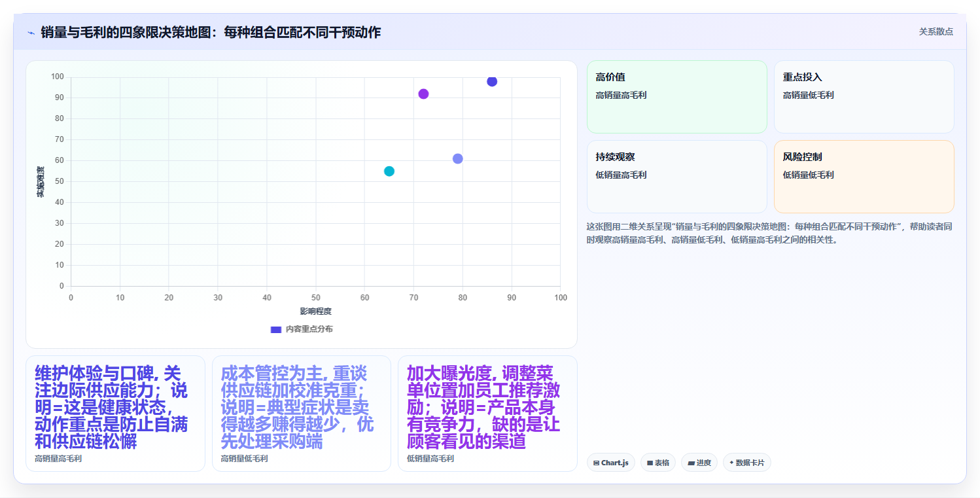Viewport: 980px width, 498px height.
Task: Click the star icon in 数据卡片 chip
Action: tap(731, 463)
